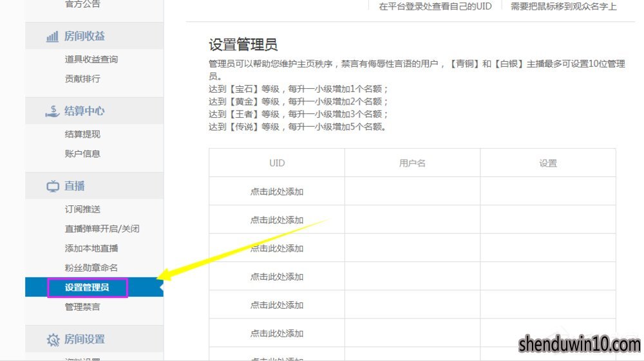This screenshot has height=361, width=644.
Task: Open the 房间设置 section header
Action: (x=94, y=339)
